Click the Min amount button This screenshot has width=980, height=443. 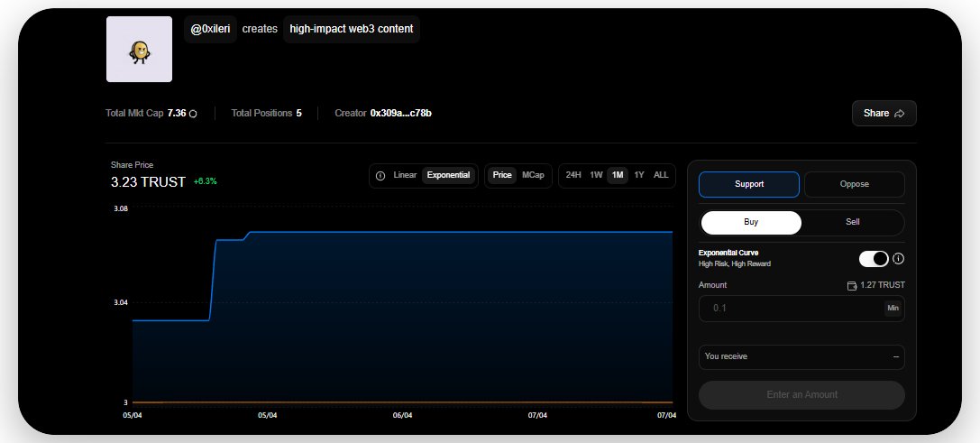click(x=893, y=308)
